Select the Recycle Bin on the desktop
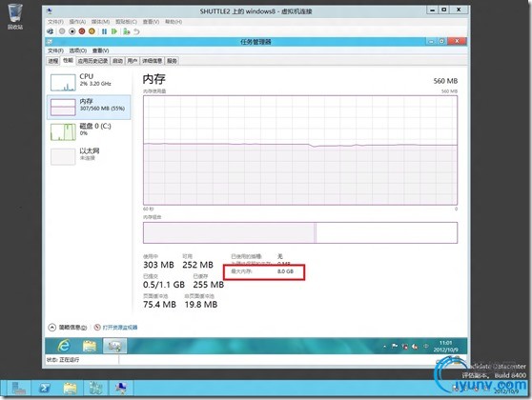Viewport: 532px width, 400px height. click(15, 16)
